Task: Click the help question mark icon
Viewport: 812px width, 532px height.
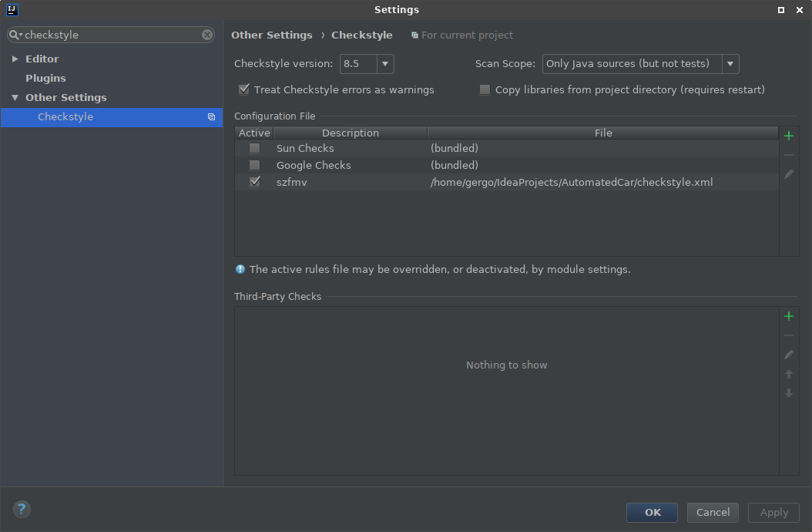Action: 22,509
